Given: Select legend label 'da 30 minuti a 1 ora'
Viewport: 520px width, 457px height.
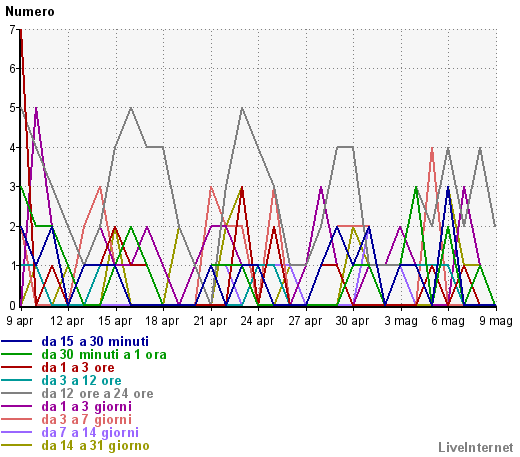Looking at the screenshot, I should (x=104, y=354).
